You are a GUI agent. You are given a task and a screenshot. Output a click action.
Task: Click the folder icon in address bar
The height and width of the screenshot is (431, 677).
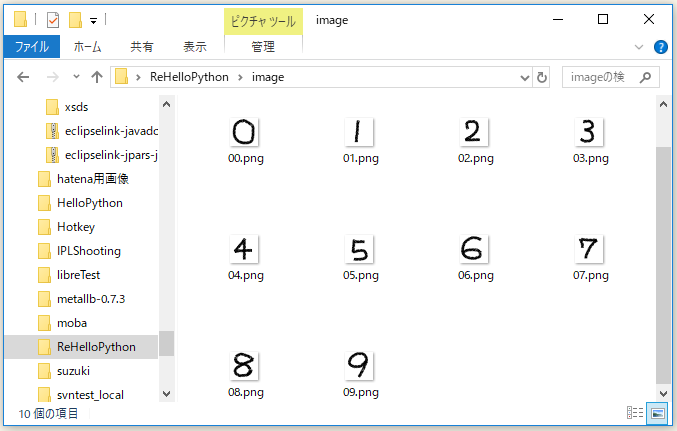point(121,77)
